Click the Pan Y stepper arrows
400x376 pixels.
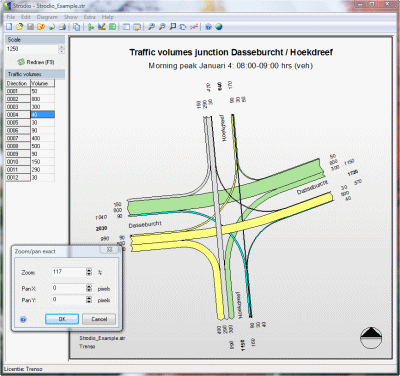(89, 299)
